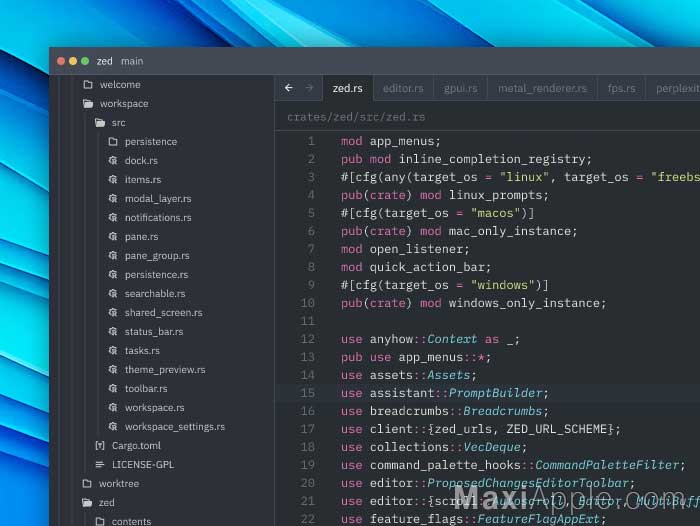Click the Rust file icon beside status_bar.rs

(x=113, y=331)
